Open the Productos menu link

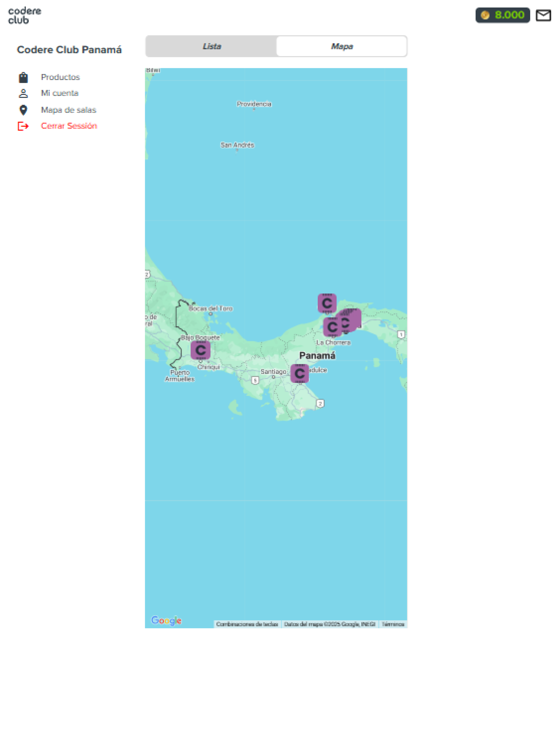60,77
